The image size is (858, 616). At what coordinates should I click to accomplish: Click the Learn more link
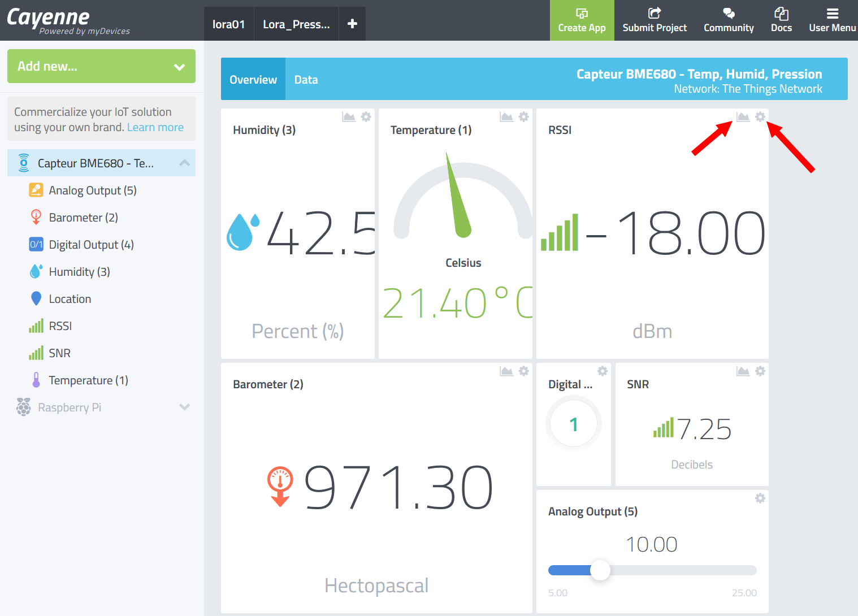pos(155,127)
